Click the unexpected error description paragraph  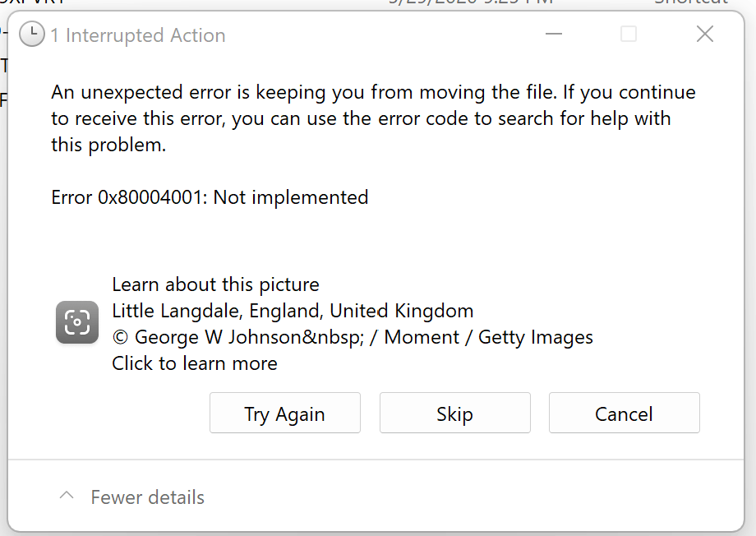pos(373,118)
